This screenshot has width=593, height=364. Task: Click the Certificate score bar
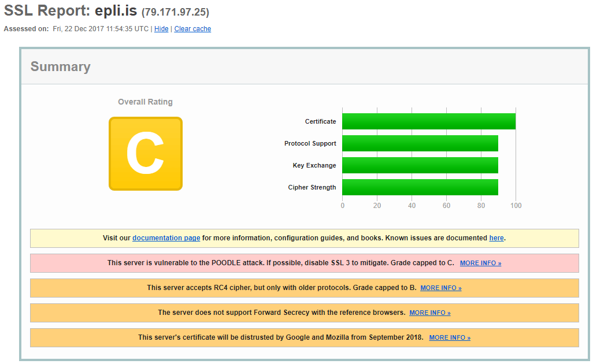[x=429, y=121]
